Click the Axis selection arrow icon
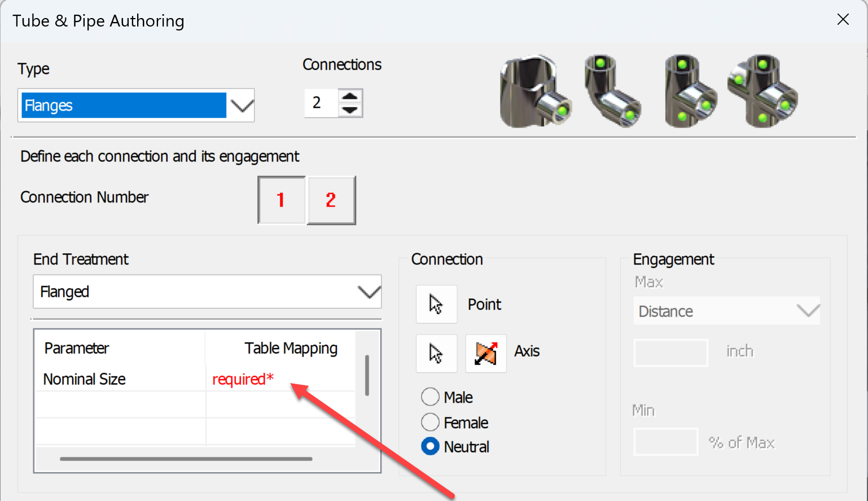Viewport: 868px width, 501px height. [436, 353]
